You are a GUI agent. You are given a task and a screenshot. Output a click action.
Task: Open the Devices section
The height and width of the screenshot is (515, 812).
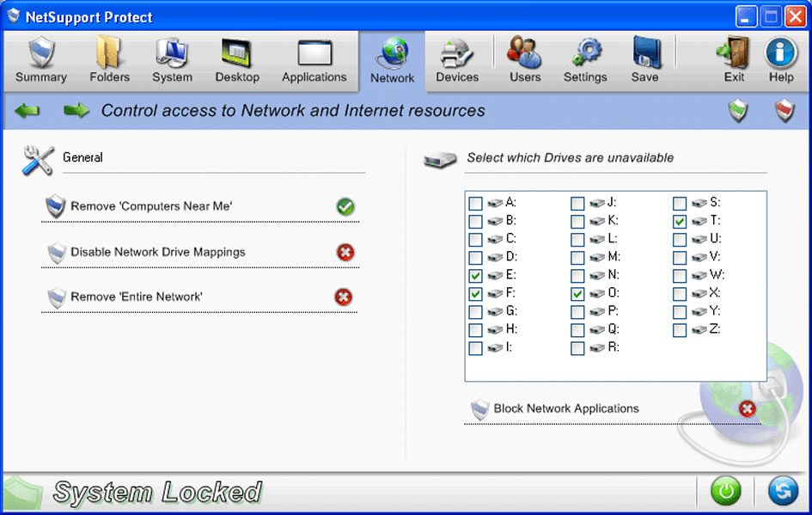pos(457,61)
